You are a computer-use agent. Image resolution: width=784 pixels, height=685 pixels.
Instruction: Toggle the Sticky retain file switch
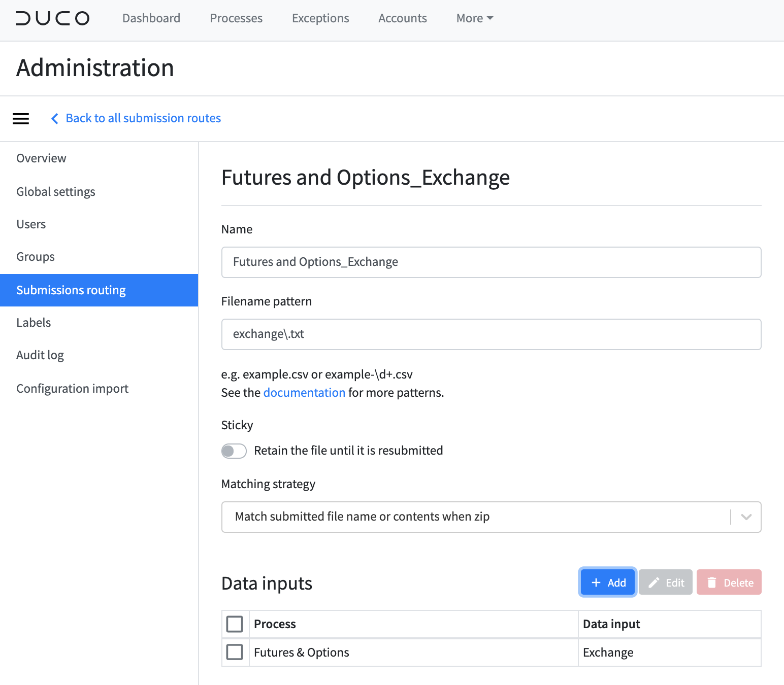[x=234, y=451]
